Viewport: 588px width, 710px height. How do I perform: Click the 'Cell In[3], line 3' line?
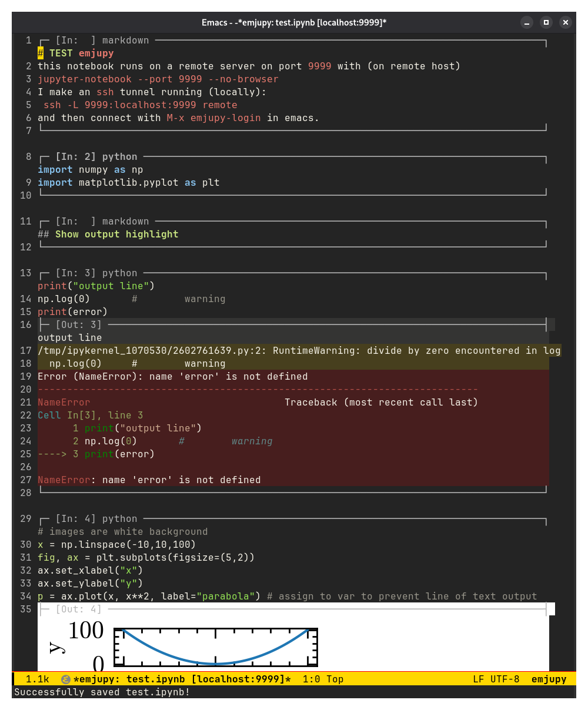pyautogui.click(x=91, y=416)
